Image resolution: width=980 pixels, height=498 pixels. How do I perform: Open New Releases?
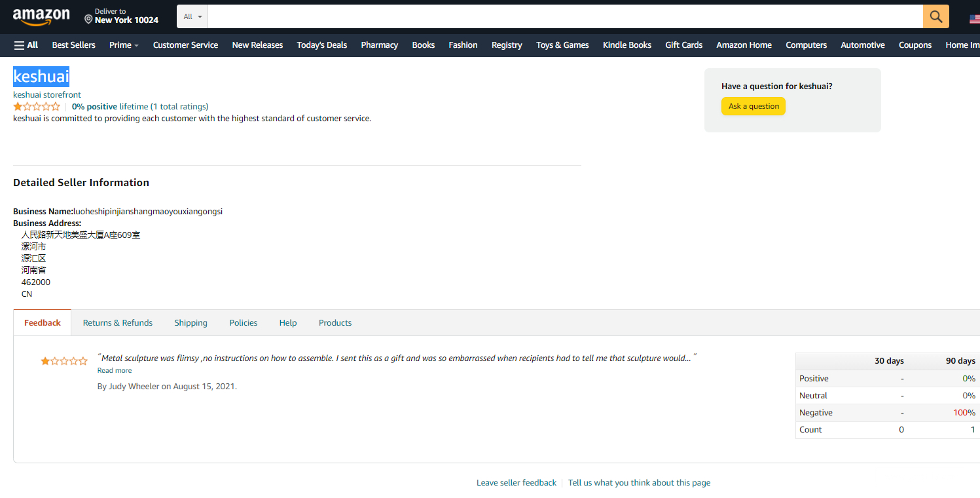click(257, 45)
